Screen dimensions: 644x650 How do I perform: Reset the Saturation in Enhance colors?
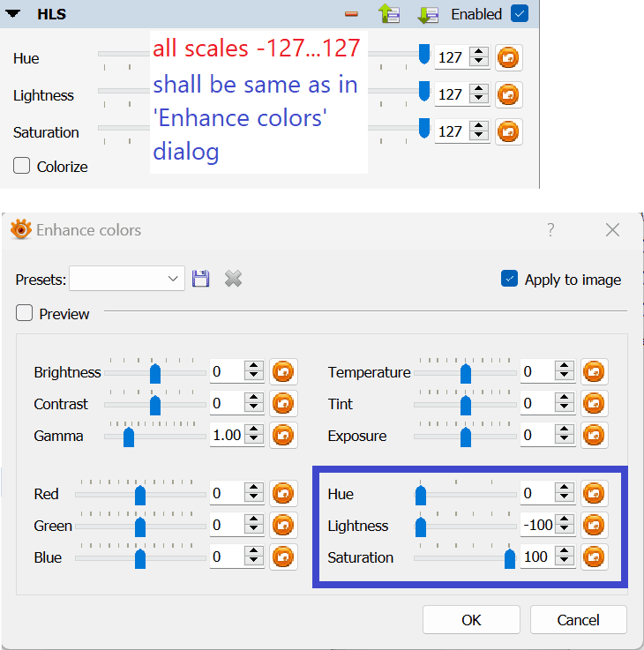[x=595, y=557]
